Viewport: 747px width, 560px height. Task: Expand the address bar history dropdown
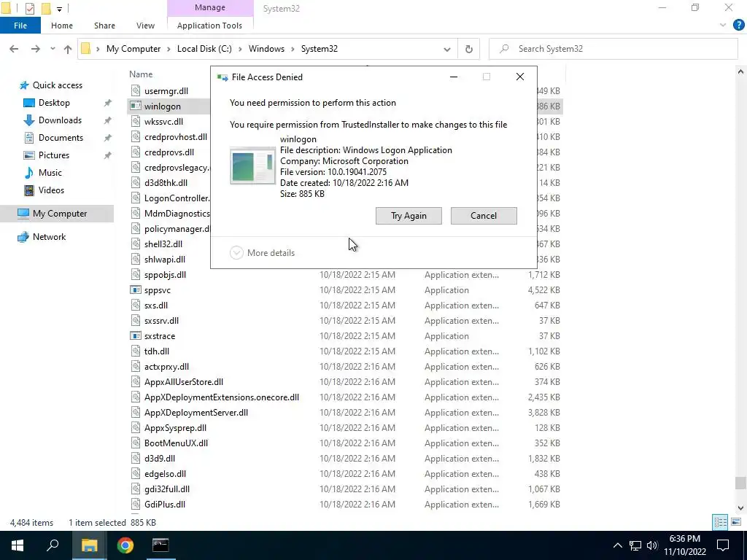click(447, 49)
